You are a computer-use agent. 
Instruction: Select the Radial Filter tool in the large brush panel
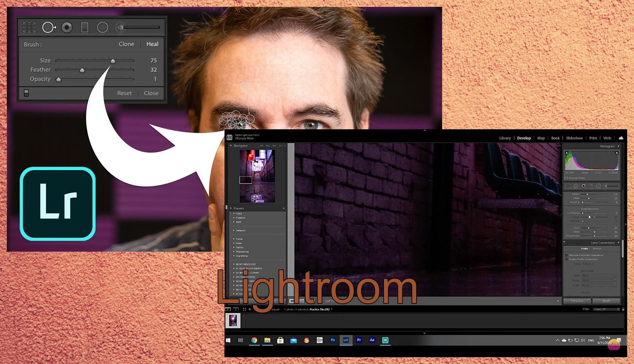[102, 27]
